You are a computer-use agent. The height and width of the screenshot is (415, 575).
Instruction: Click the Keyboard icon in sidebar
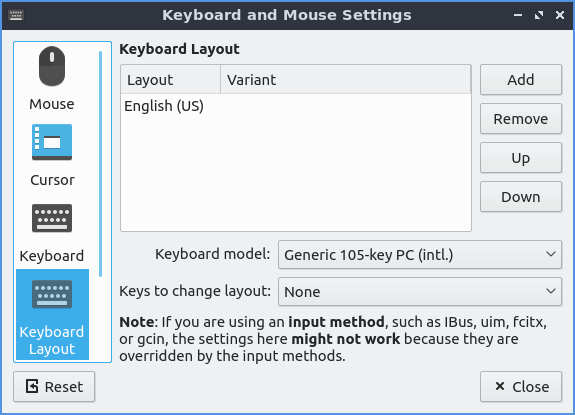click(x=52, y=218)
